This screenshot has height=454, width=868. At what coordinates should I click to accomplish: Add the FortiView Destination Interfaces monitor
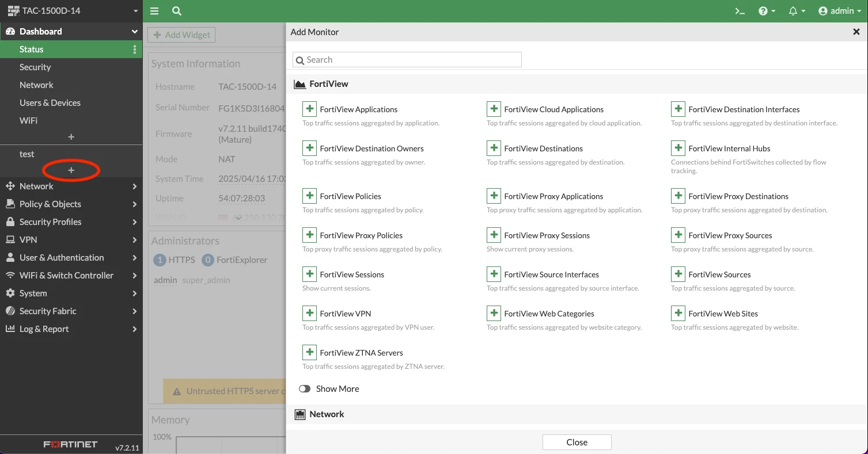(678, 109)
